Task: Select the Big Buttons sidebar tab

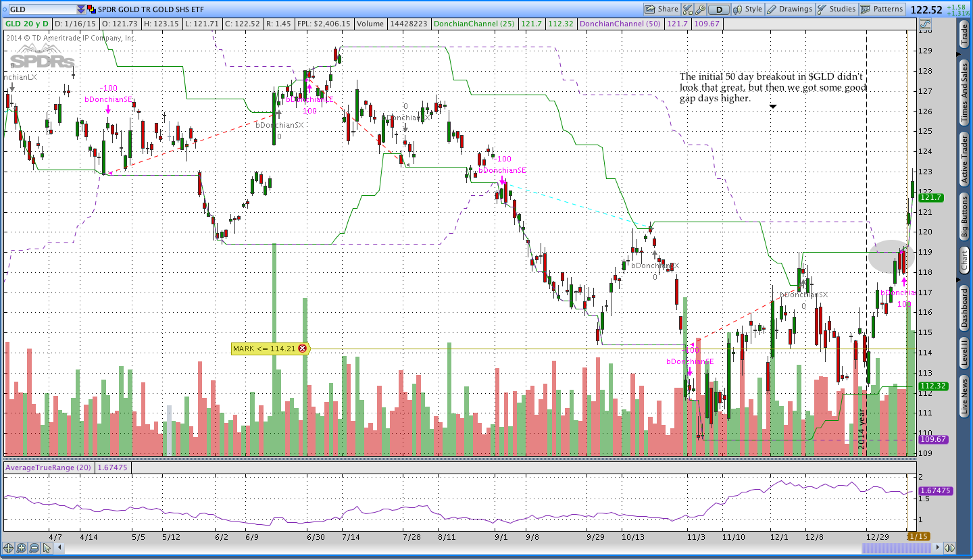Action: coord(964,216)
